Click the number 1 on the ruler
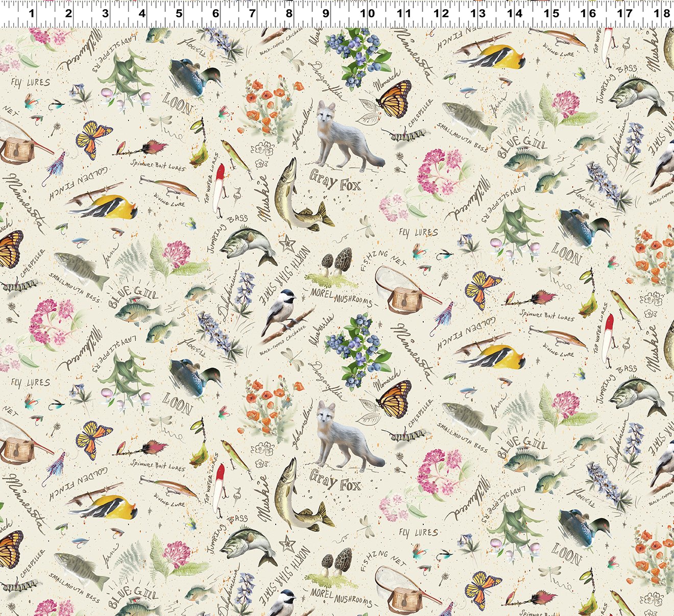This screenshot has width=674, height=616. point(32,13)
